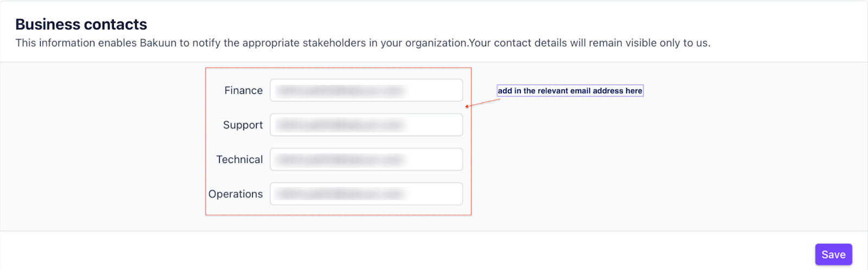868x270 pixels.
Task: Click the word Bakuun in the description
Action: (x=158, y=43)
